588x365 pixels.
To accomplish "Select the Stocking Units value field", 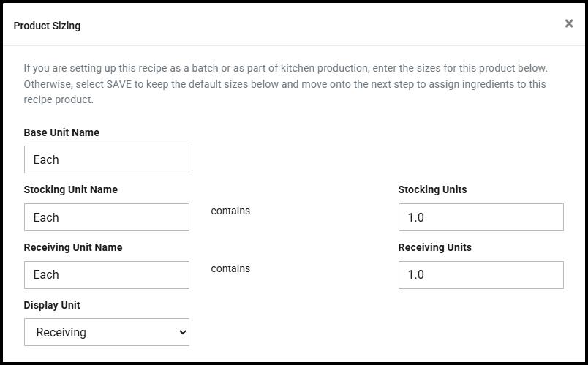I will 480,217.
